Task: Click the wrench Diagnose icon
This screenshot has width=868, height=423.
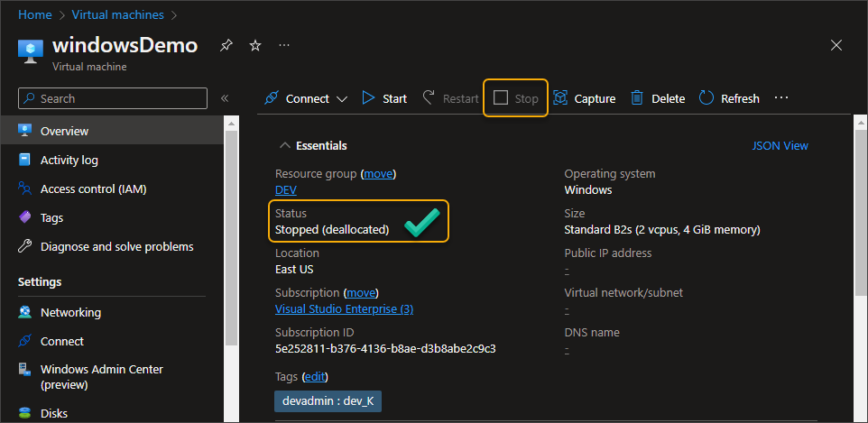Action: click(25, 246)
